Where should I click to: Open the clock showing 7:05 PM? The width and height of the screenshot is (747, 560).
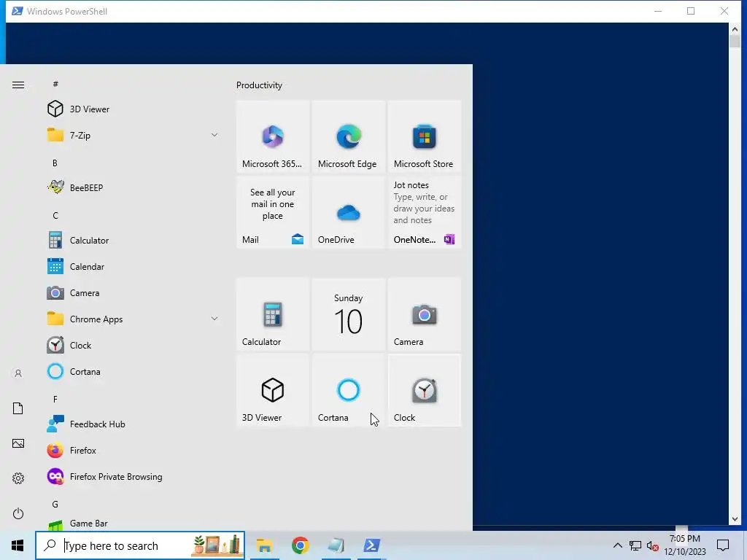(684, 545)
